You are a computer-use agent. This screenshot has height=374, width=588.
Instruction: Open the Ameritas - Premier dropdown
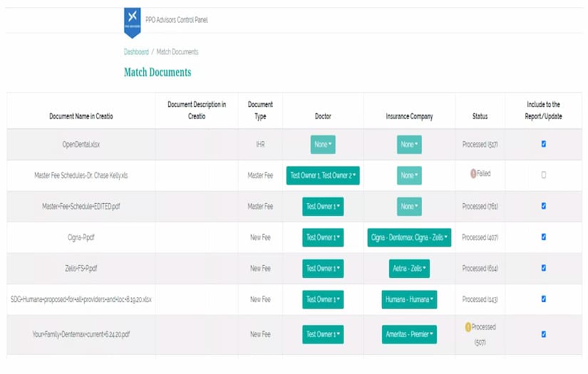click(x=409, y=334)
